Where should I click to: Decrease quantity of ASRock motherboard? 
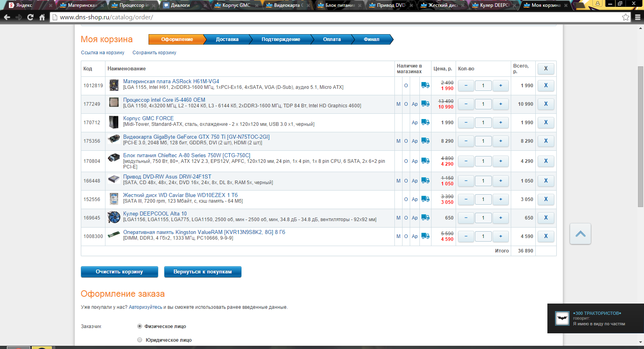[x=466, y=85]
